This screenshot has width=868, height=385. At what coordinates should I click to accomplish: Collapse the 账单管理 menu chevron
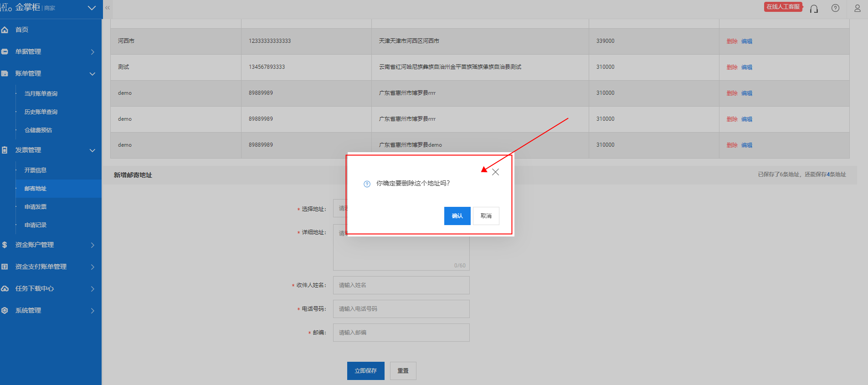(x=92, y=74)
